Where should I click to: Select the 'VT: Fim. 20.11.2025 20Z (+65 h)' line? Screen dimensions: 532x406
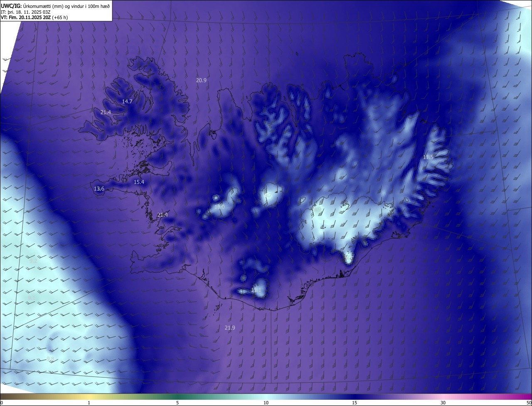[x=34, y=17]
